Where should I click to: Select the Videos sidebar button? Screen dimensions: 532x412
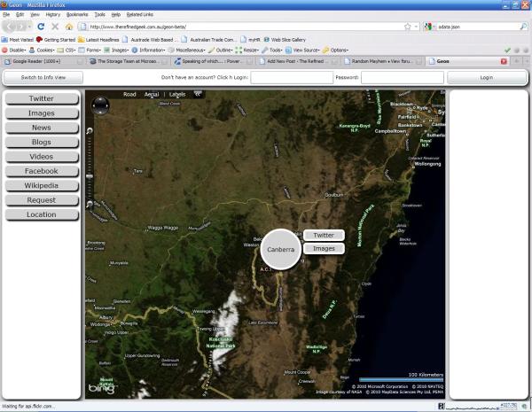point(42,157)
